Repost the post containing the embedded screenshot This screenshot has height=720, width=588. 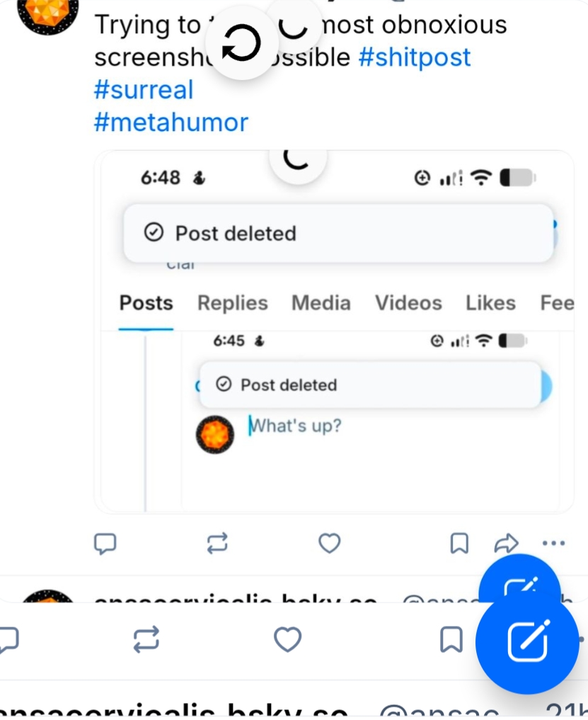(x=217, y=543)
